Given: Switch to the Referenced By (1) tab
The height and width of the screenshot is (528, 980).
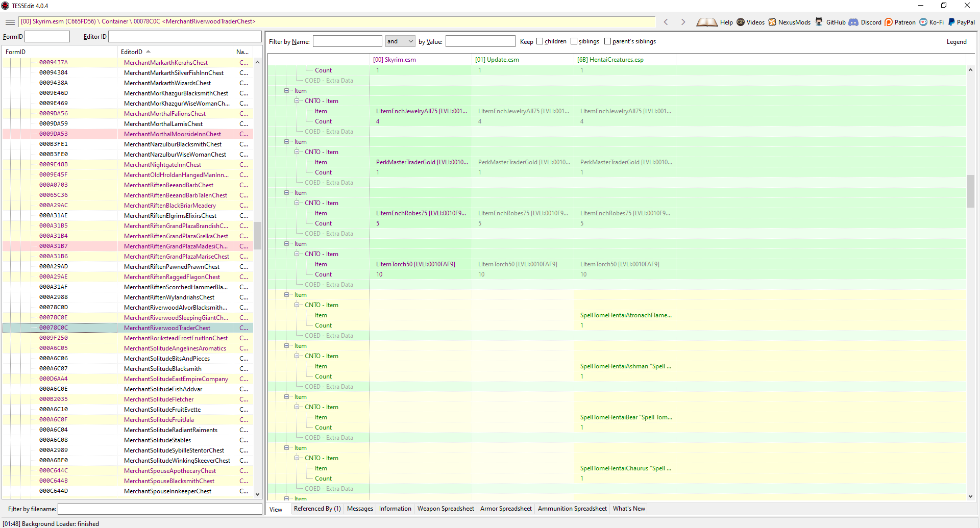Looking at the screenshot, I should pyautogui.click(x=317, y=509).
